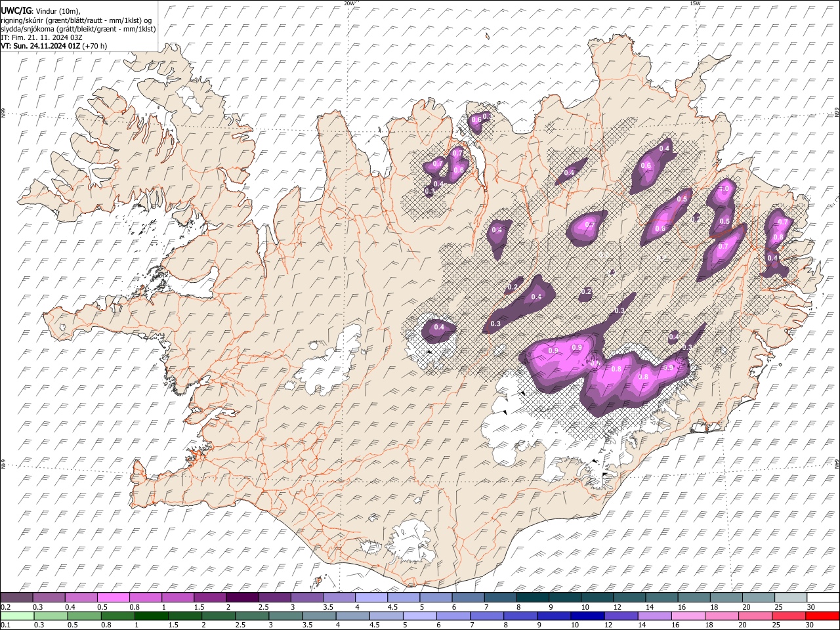Viewport: 840px width, 630px height.
Task: Click top legend swatch between 6 and 7
Action: click(468, 597)
